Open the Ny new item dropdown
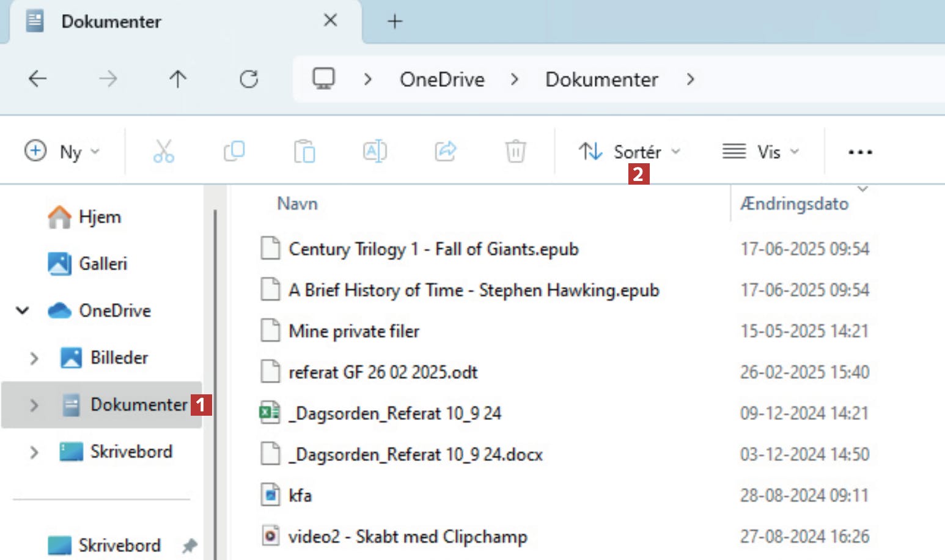Image resolution: width=945 pixels, height=560 pixels. [62, 151]
